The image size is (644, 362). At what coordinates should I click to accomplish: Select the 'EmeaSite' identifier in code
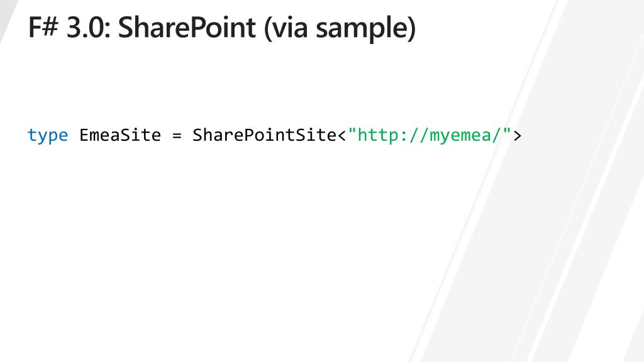(x=120, y=135)
